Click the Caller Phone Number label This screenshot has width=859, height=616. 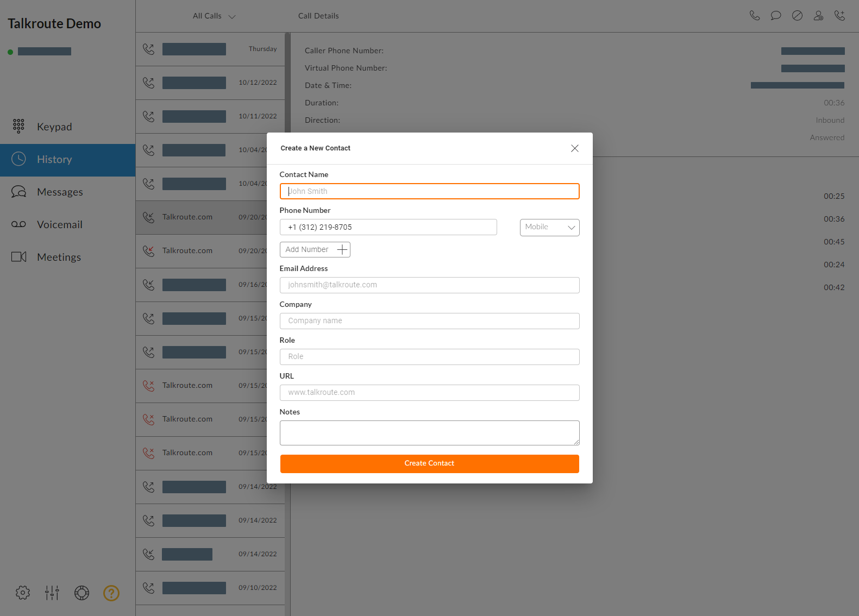click(x=344, y=51)
